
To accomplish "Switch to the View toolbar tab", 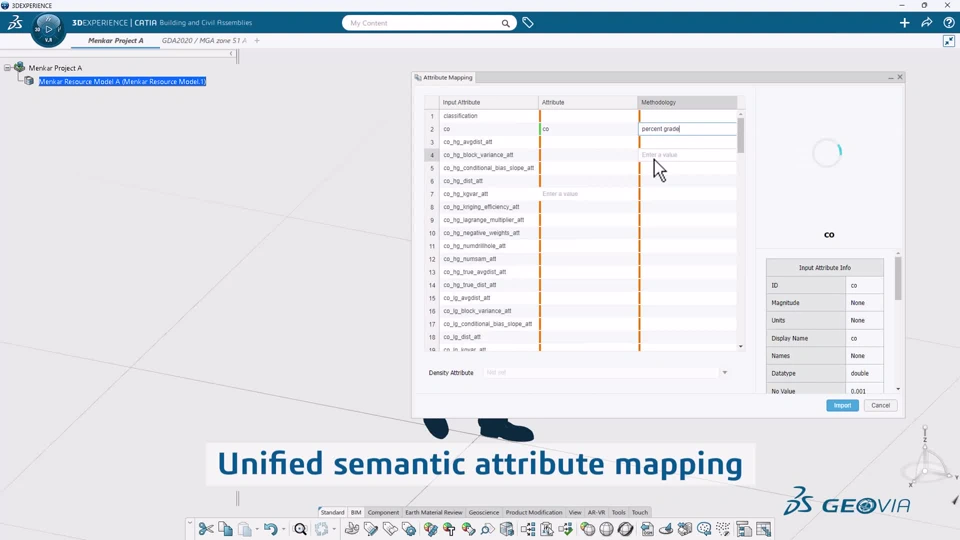I will click(575, 512).
